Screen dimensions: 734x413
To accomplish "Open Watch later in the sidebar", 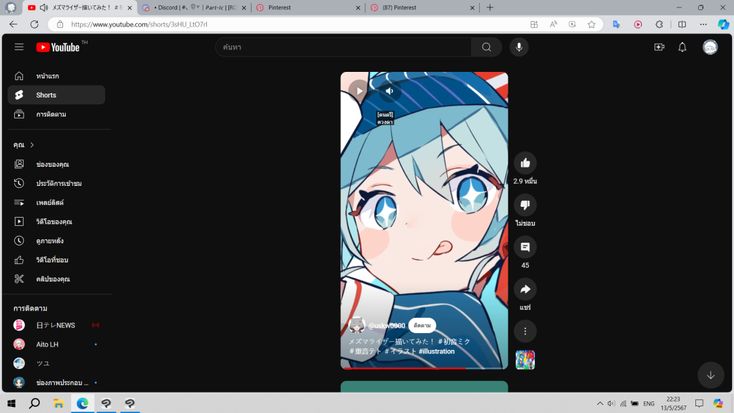I will click(x=57, y=240).
